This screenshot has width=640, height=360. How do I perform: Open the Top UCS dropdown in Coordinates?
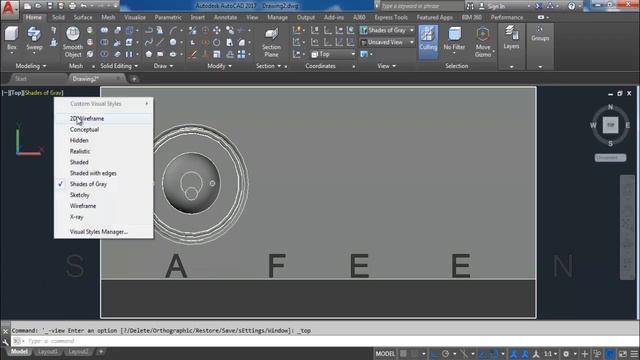[x=333, y=54]
